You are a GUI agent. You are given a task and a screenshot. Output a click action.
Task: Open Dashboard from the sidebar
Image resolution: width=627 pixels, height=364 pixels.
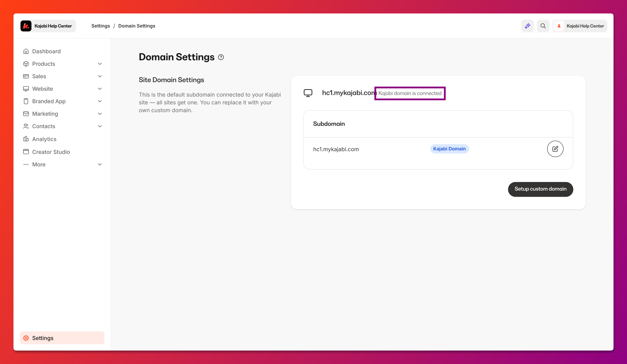pos(62,51)
